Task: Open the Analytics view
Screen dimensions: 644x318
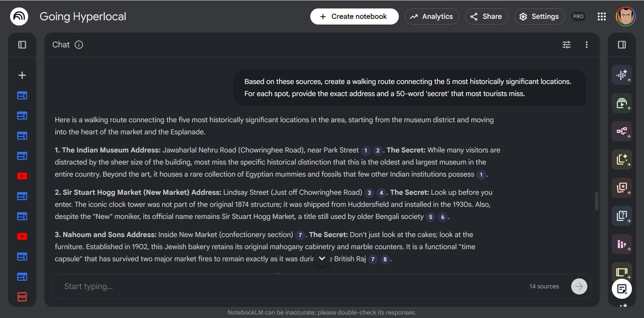Action: point(432,16)
